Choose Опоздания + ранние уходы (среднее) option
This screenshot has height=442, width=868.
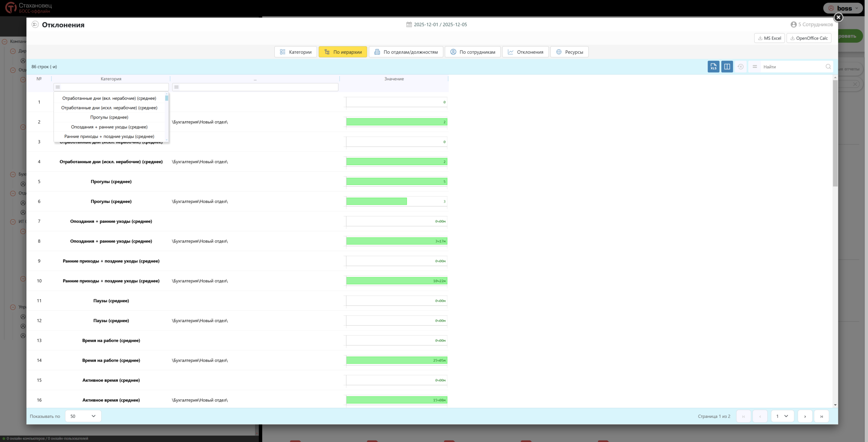(x=109, y=127)
